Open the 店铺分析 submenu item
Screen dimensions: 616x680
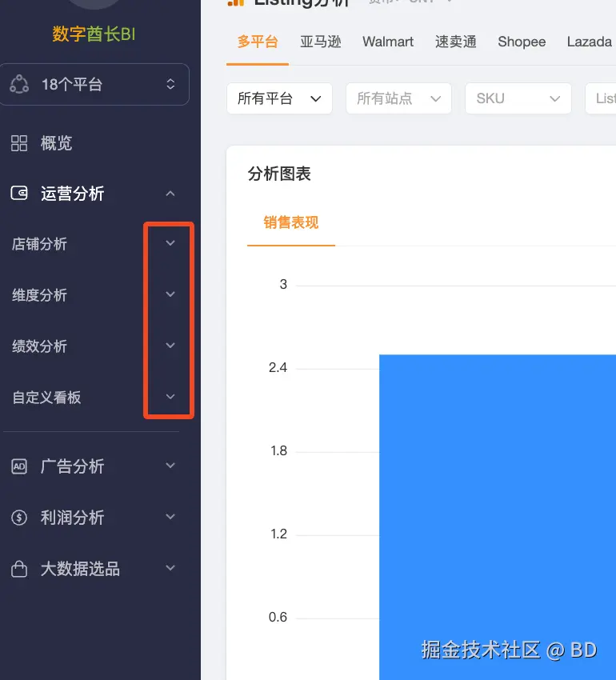[39, 244]
